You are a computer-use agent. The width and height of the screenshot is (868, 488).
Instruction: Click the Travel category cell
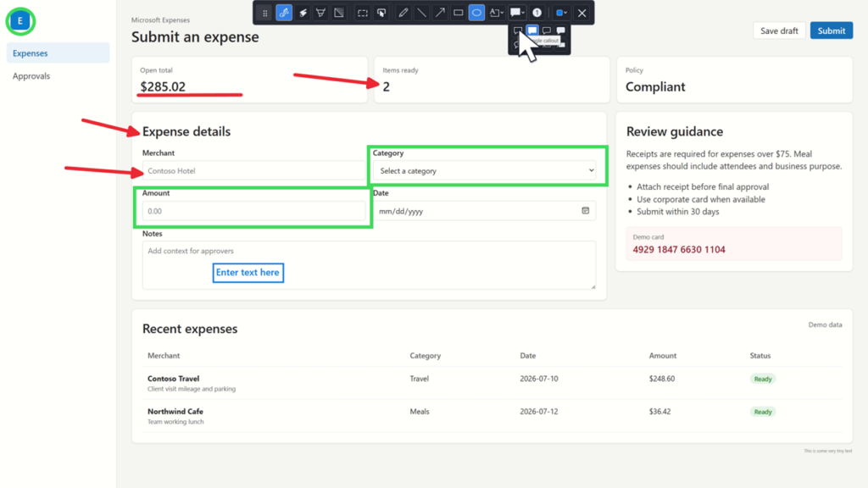pyautogui.click(x=419, y=379)
